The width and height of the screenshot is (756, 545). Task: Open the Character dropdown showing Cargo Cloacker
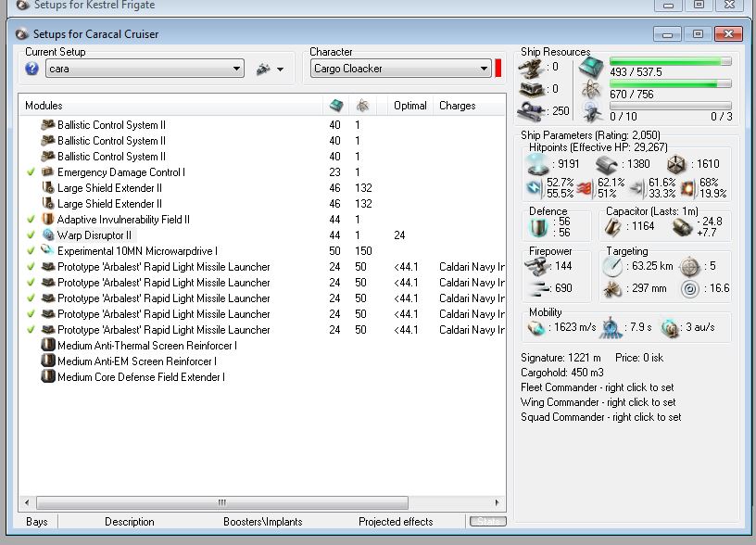(x=400, y=69)
